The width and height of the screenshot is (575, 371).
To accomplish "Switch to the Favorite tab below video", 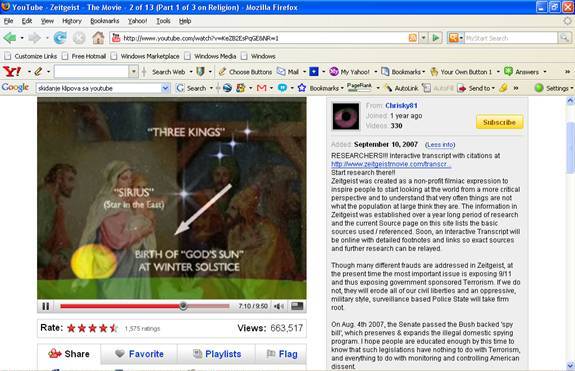I will pos(139,354).
